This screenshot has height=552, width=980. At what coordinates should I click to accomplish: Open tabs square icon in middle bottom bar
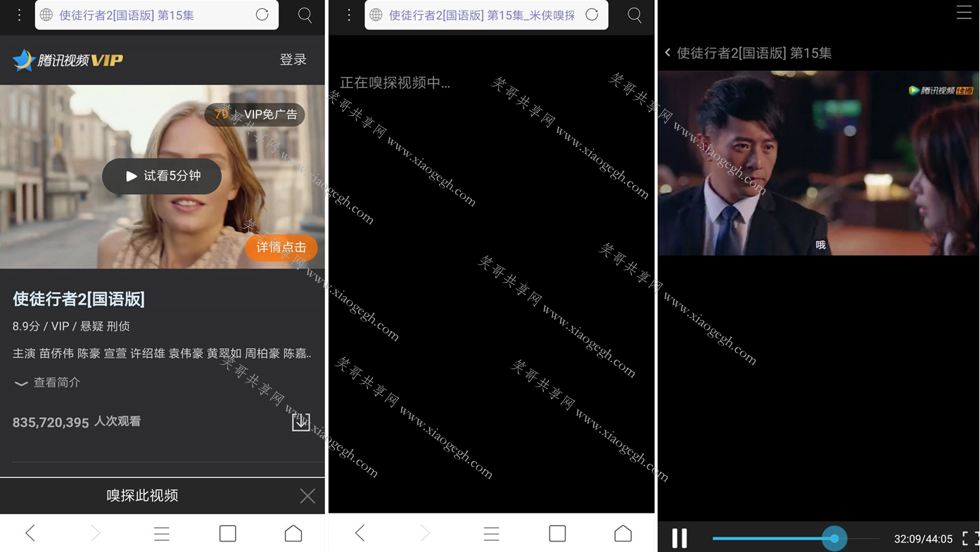558,533
